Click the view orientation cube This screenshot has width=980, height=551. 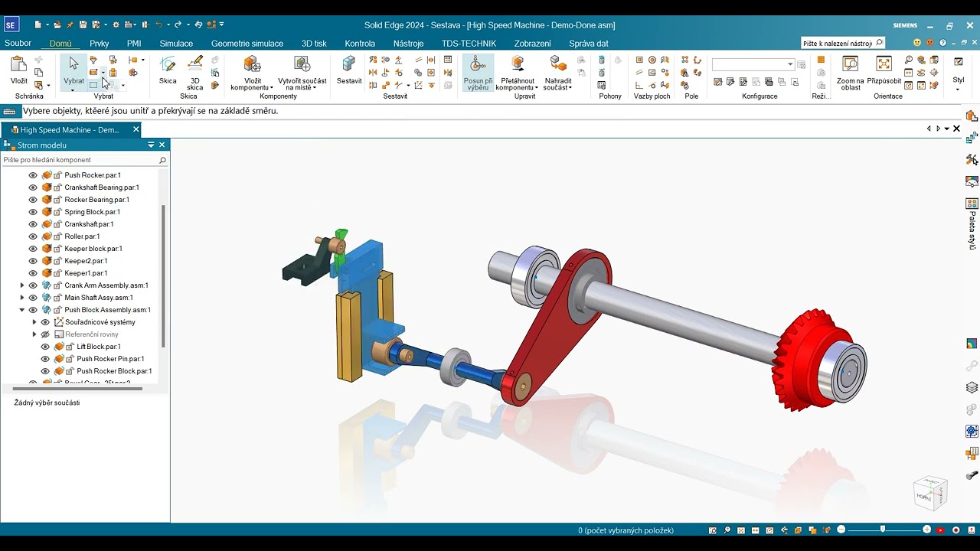930,494
